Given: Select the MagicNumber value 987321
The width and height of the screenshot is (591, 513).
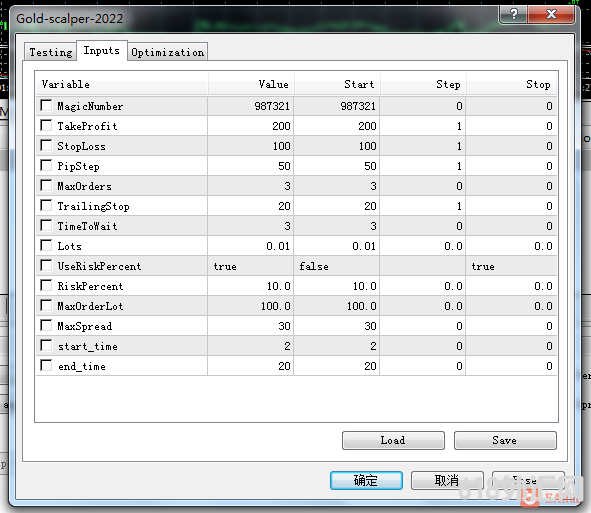Looking at the screenshot, I should click(x=251, y=106).
